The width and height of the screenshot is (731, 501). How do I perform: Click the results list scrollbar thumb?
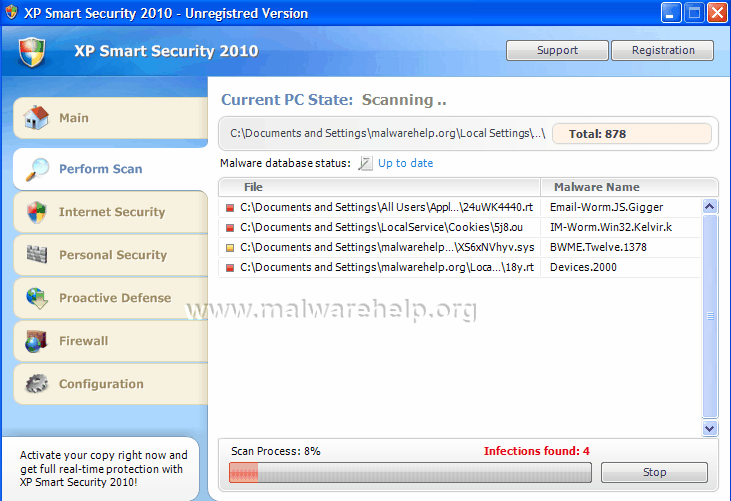pos(710,316)
